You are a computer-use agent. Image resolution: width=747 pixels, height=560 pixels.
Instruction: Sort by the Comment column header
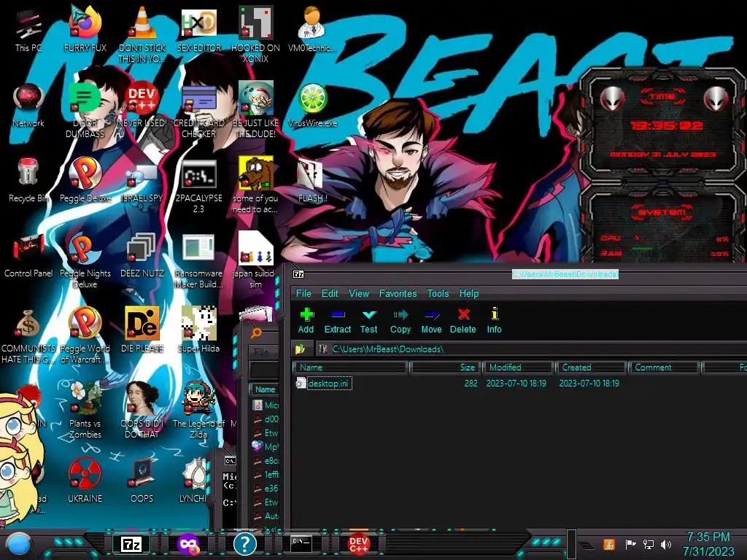pos(664,367)
